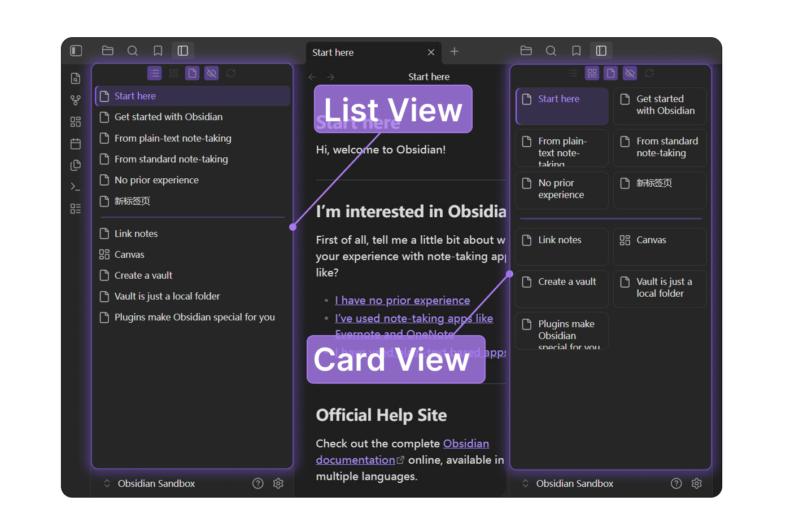This screenshot has height=532, width=799.
Task: Select 'From plain-text note-taking' list row
Action: (193, 138)
